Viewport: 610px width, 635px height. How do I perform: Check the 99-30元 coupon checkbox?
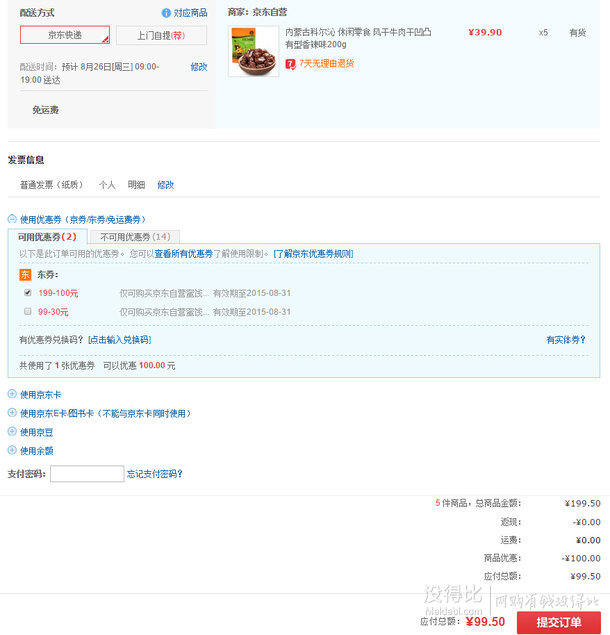28,311
